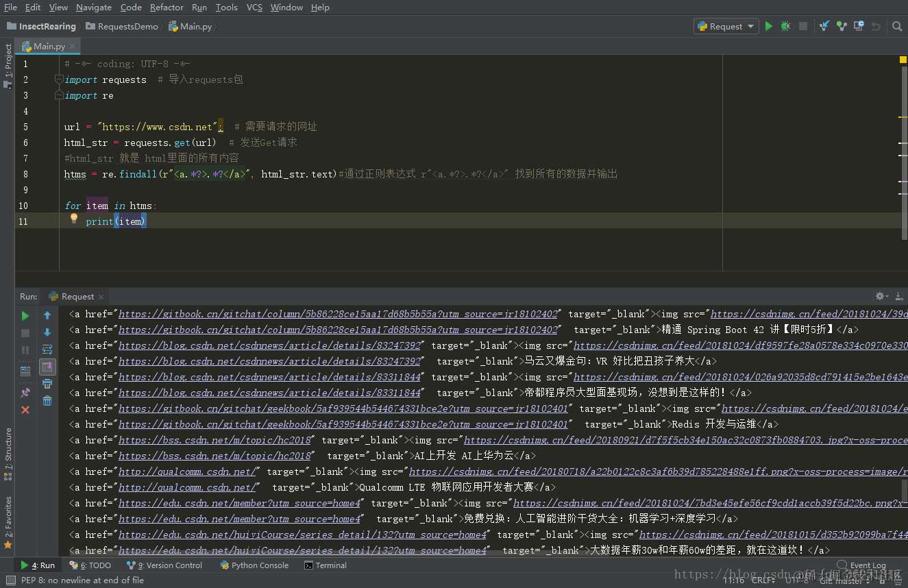The height and width of the screenshot is (588, 908).
Task: Open the Refactor menu
Action: [167, 8]
